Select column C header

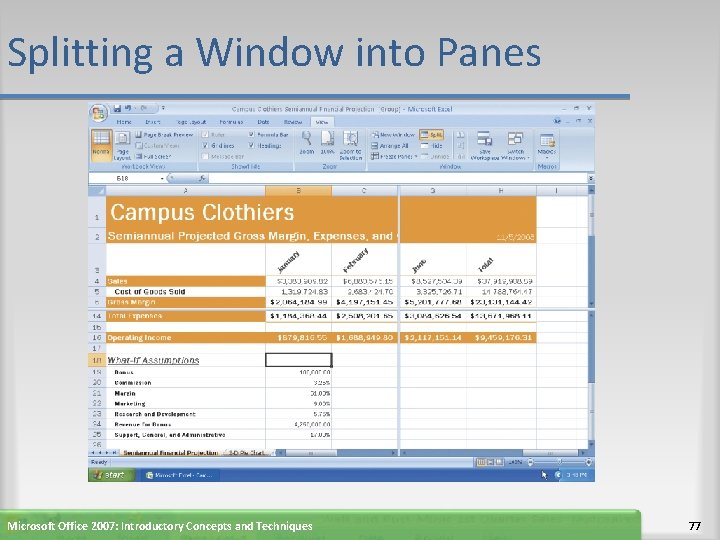pos(364,190)
